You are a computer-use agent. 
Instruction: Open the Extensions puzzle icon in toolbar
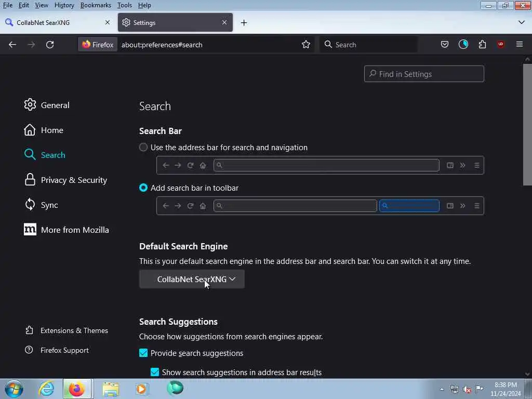tap(482, 45)
